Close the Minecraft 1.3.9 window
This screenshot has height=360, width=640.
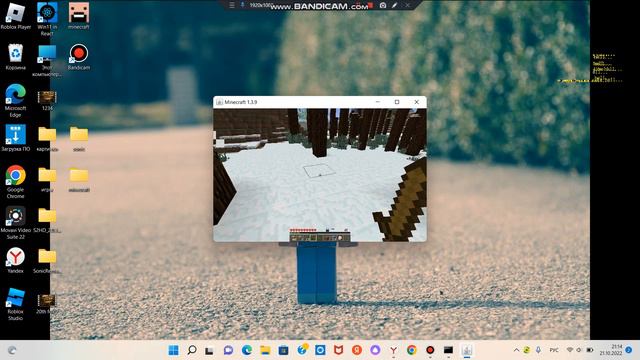tap(416, 102)
